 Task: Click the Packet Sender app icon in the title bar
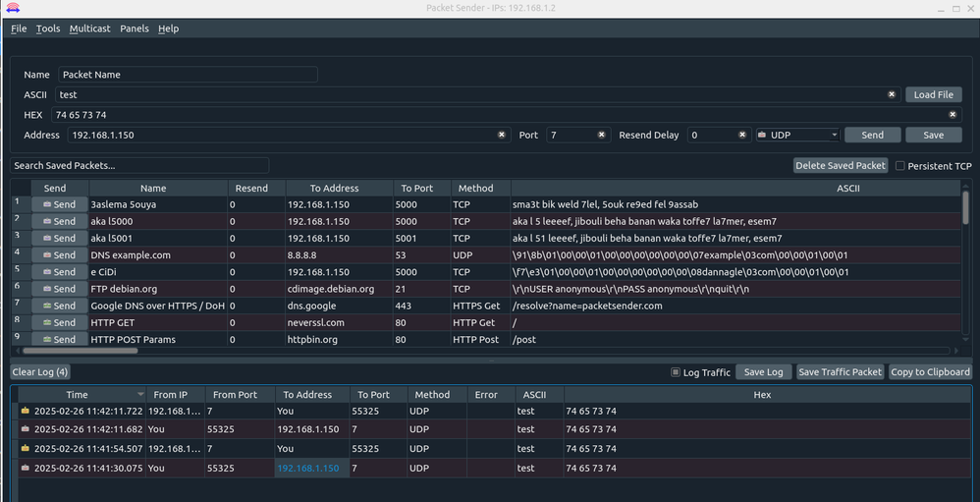pos(13,8)
